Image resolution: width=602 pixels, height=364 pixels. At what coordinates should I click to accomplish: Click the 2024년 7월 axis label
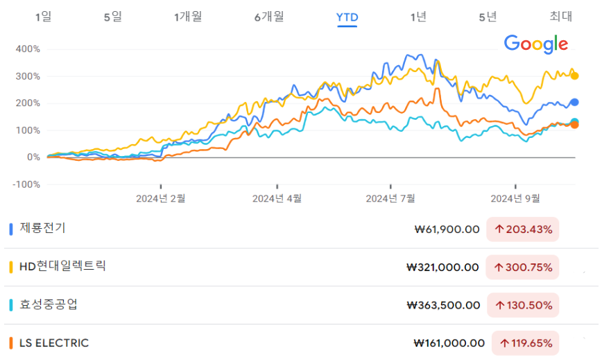(x=390, y=198)
